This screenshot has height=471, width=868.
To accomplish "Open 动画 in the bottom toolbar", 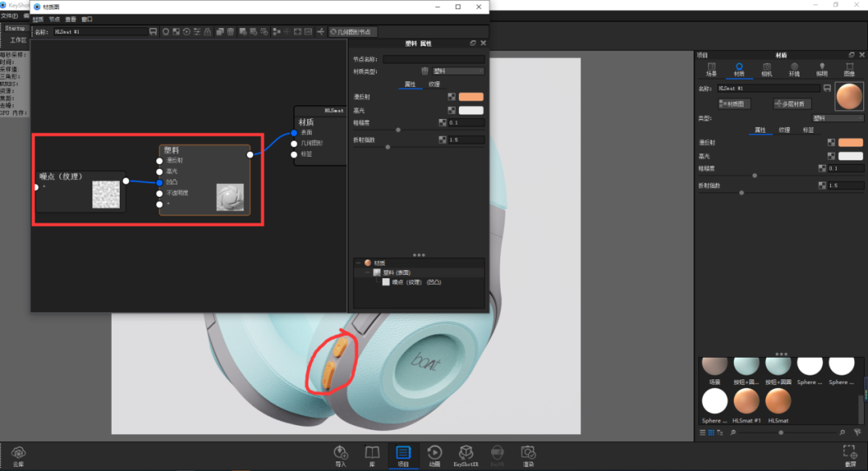I will 435,457.
